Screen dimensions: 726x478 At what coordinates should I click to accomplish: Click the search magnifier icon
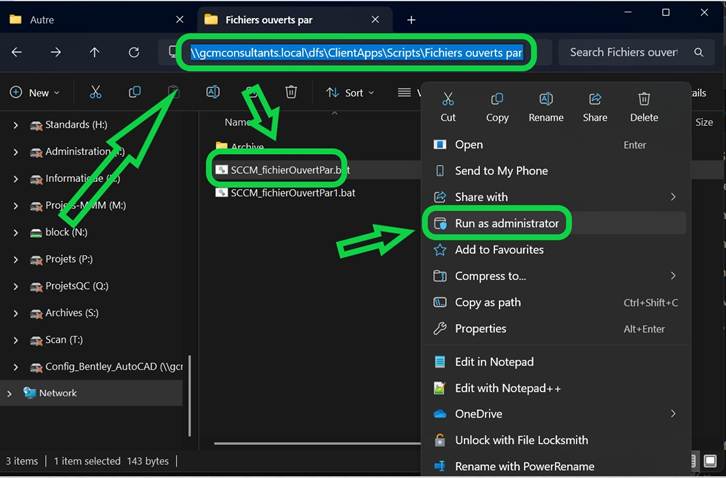pyautogui.click(x=699, y=52)
